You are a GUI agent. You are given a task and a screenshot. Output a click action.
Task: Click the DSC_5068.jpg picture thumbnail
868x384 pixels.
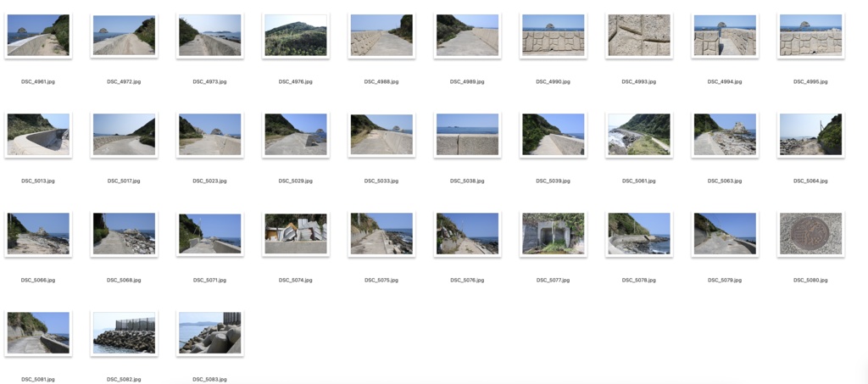click(124, 233)
